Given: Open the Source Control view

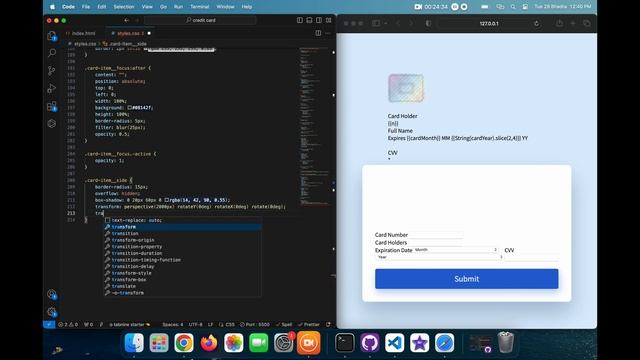Looking at the screenshot, I should click(x=52, y=70).
